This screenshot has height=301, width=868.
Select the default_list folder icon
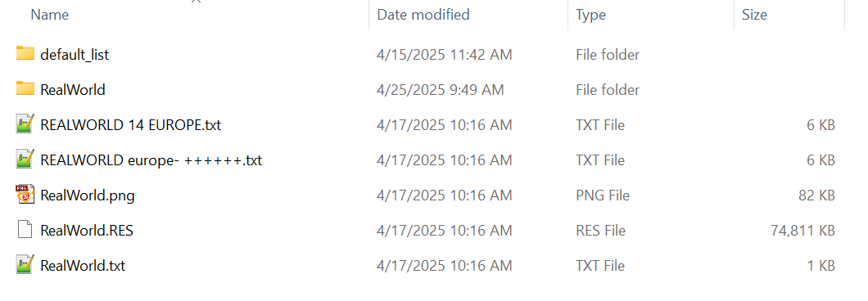25,54
